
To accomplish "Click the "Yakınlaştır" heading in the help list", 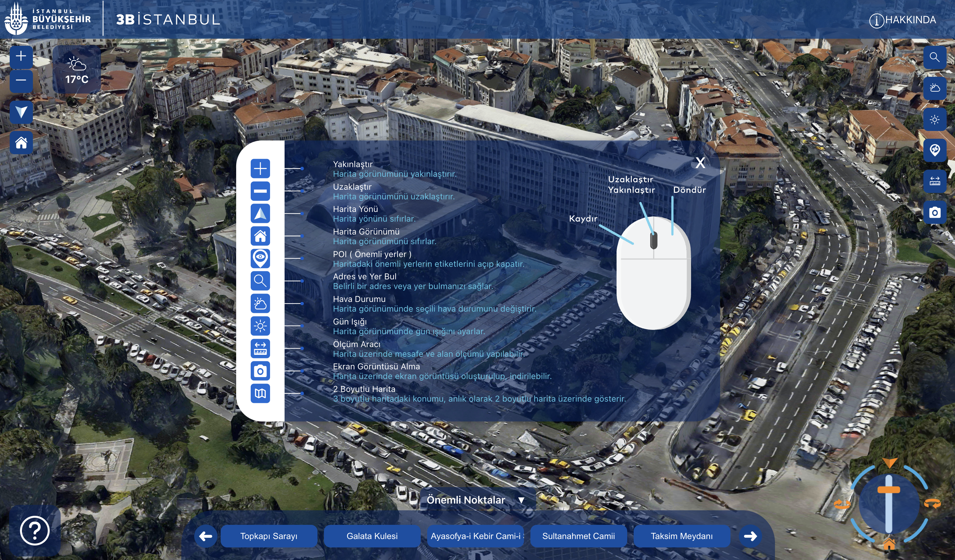I will click(x=353, y=164).
